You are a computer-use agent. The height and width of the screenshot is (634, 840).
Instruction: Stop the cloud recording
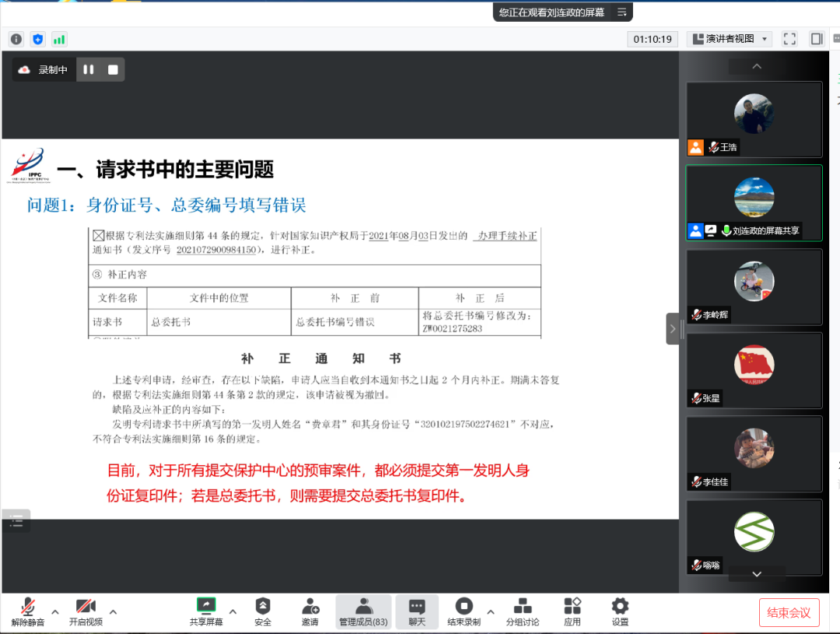[x=113, y=70]
